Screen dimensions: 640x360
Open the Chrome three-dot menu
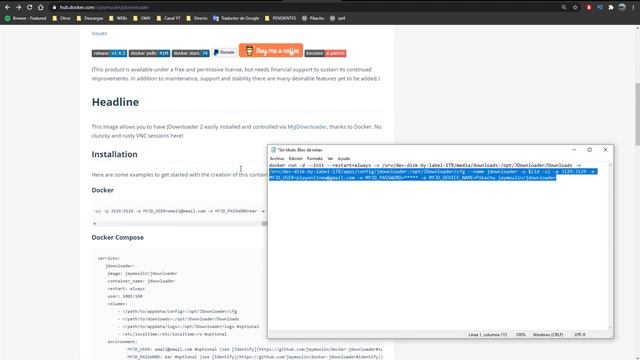point(633,7)
